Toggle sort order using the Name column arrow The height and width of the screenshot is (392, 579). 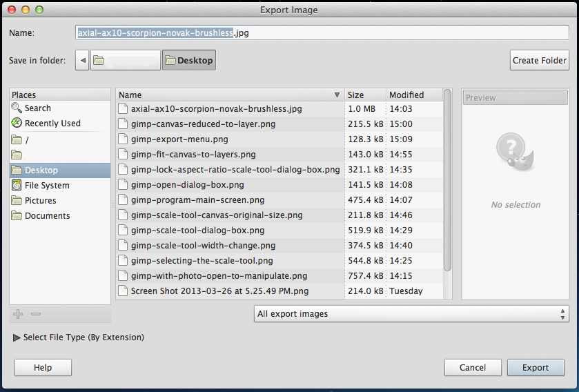(x=337, y=95)
